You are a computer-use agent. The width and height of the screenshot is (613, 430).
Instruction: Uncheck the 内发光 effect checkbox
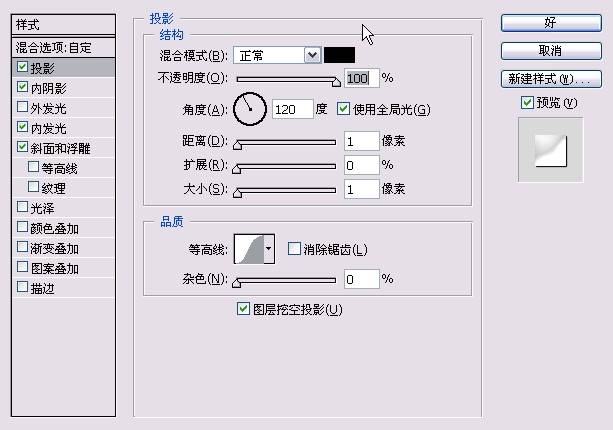(x=23, y=127)
